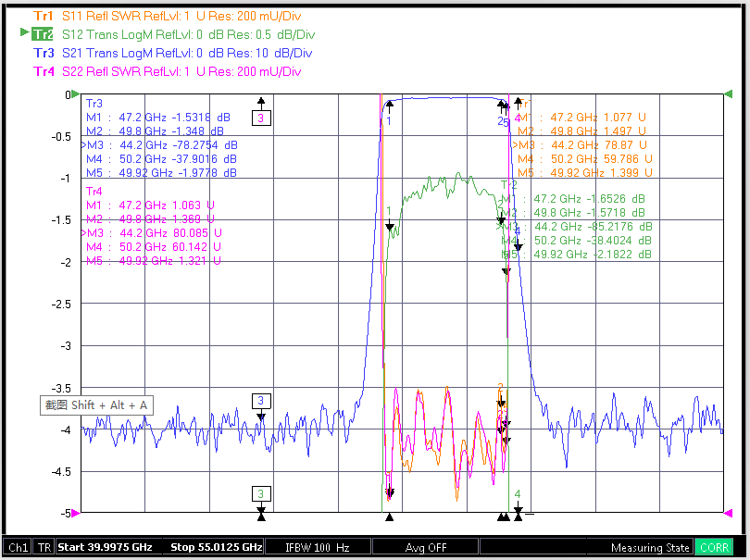750x560 pixels.
Task: Select boxed marker 3 at top of graph
Action: pos(261,118)
